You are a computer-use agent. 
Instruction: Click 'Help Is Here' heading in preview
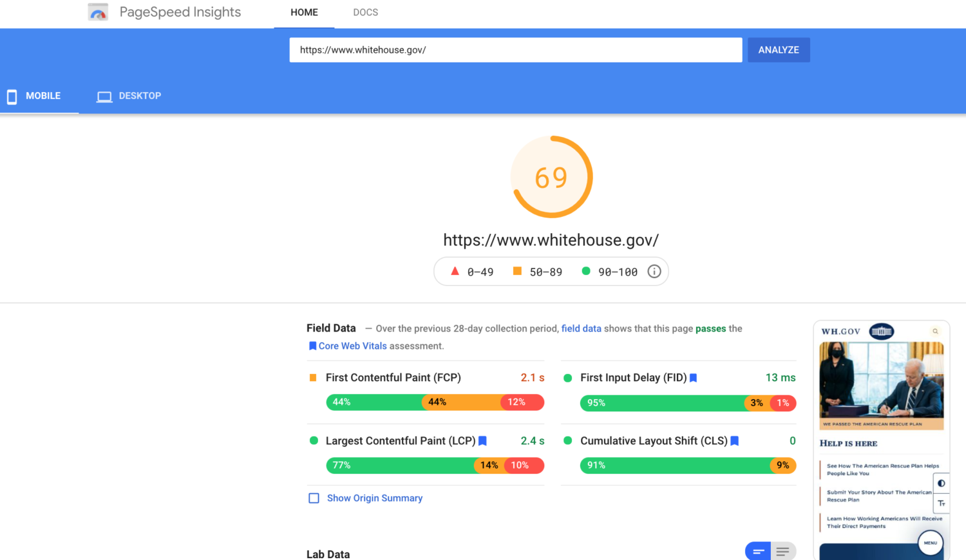point(848,443)
